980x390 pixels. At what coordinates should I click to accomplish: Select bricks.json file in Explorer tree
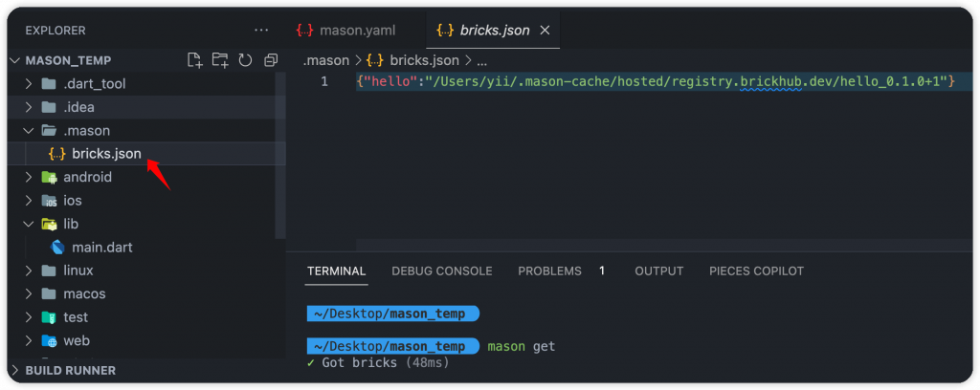point(105,154)
